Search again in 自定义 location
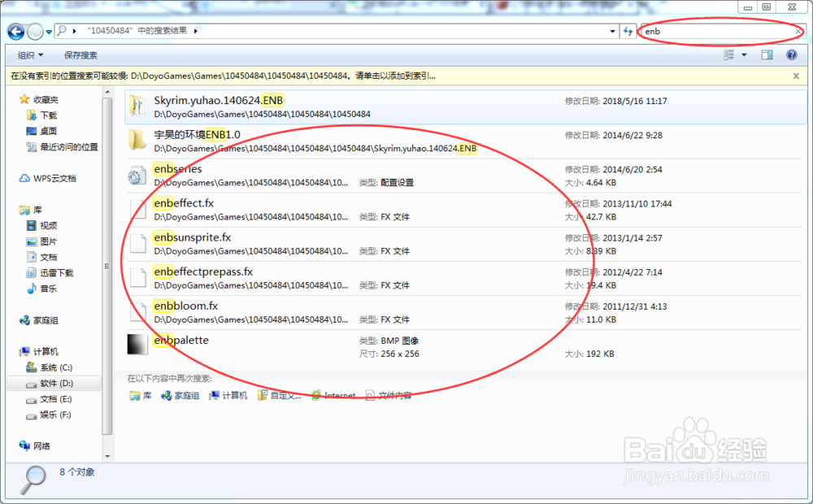Screen dimensions: 813x504 tap(280, 396)
